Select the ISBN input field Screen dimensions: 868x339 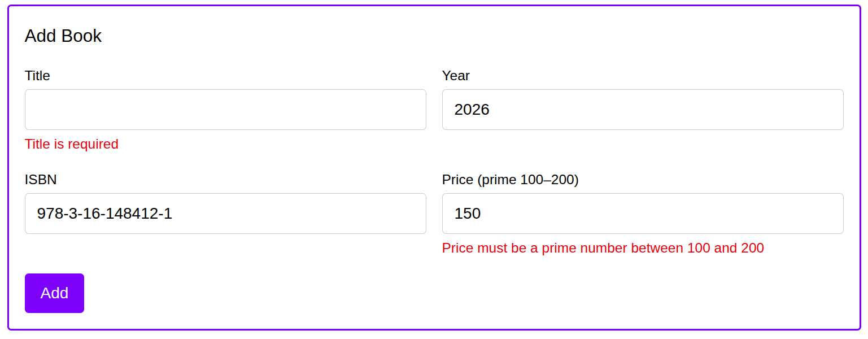point(225,214)
